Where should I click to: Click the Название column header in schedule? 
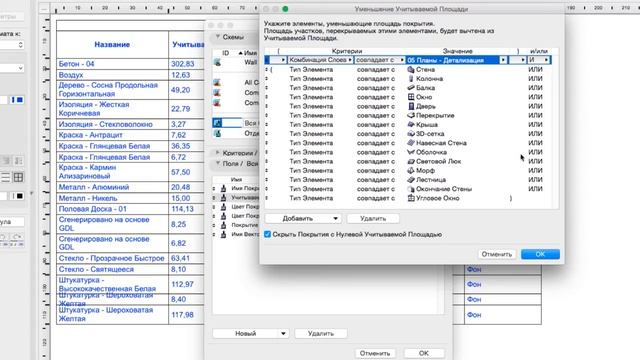coord(112,44)
